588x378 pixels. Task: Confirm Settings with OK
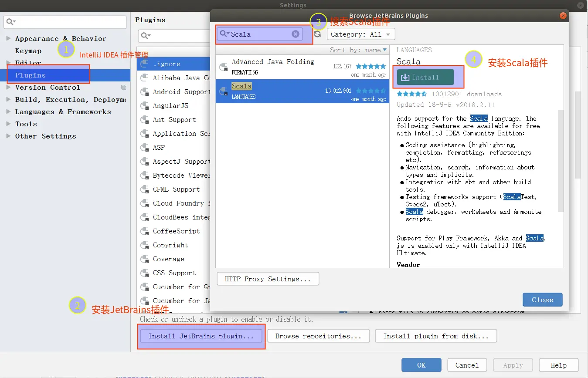(421, 365)
